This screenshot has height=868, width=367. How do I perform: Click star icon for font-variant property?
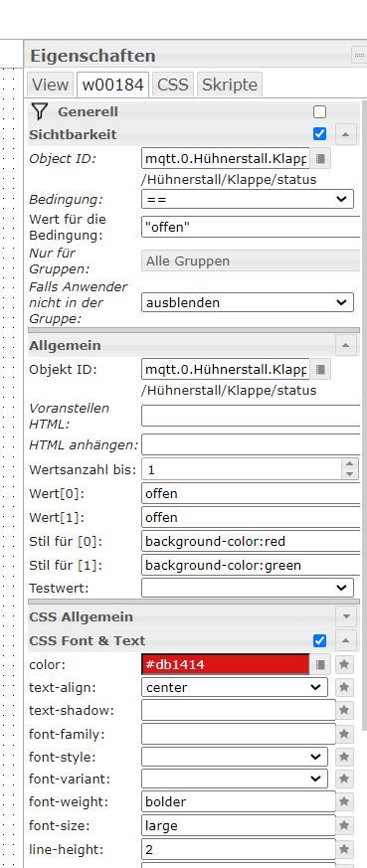(344, 779)
